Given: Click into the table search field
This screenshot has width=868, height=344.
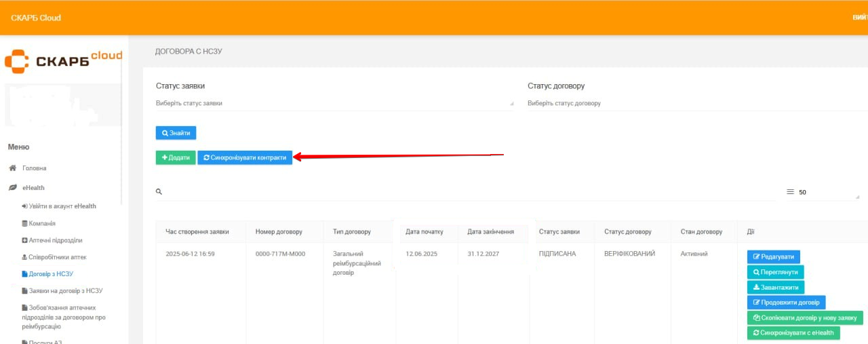Looking at the screenshot, I should [468, 193].
